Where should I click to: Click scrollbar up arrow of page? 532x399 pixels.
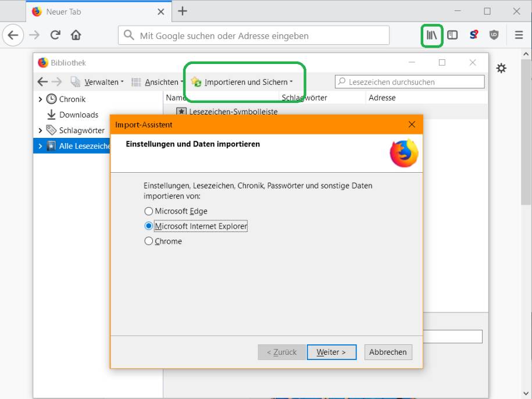526,54
